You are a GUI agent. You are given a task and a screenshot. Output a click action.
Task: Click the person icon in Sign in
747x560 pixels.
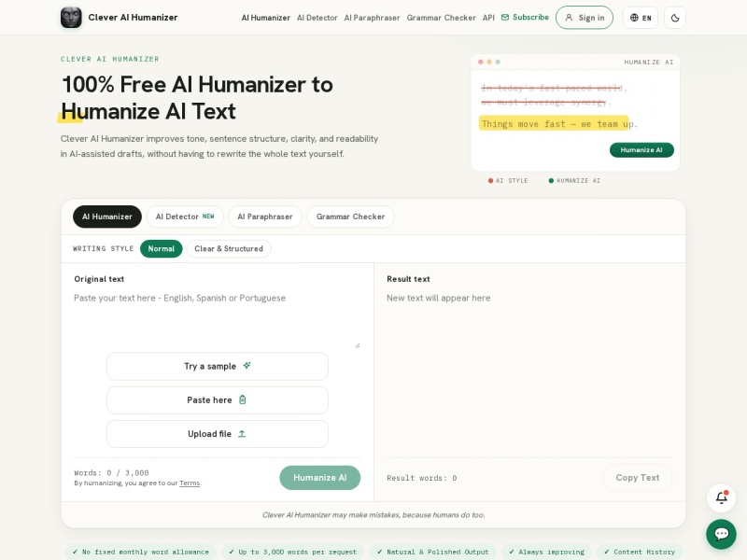coord(569,18)
